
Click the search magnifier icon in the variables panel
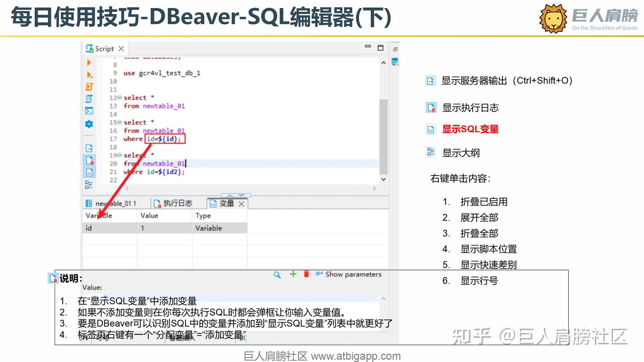277,274
